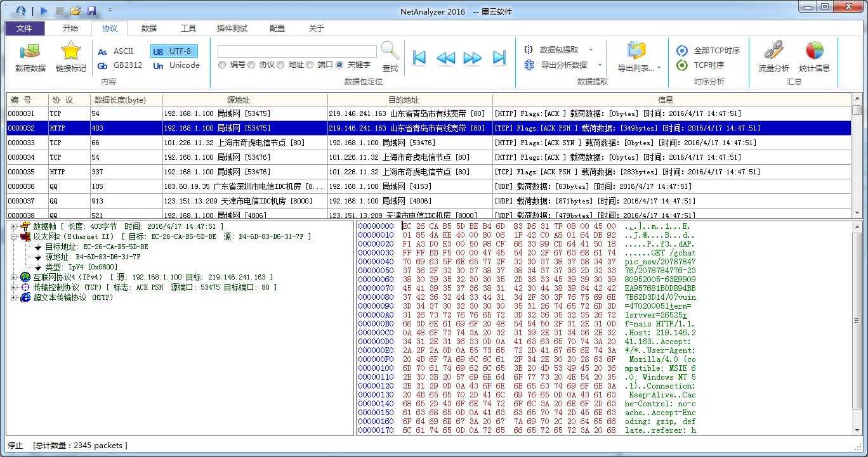868x457 pixels.
Task: Click the grey stop capture icon
Action: click(60, 11)
